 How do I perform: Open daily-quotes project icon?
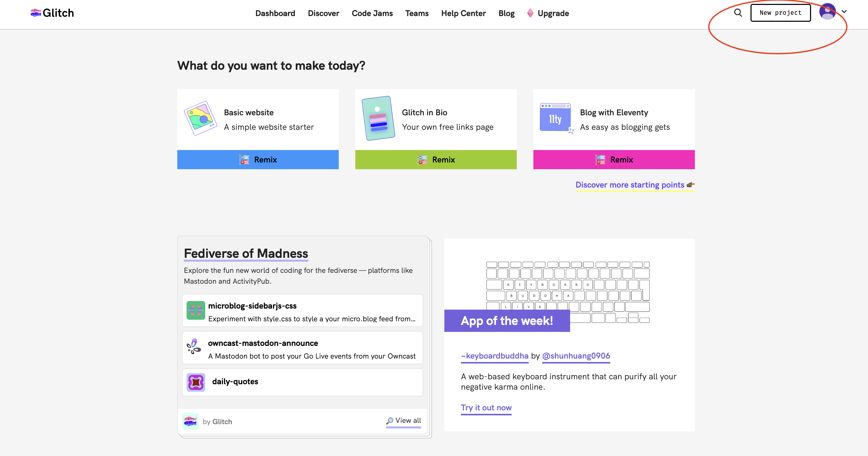pos(196,382)
